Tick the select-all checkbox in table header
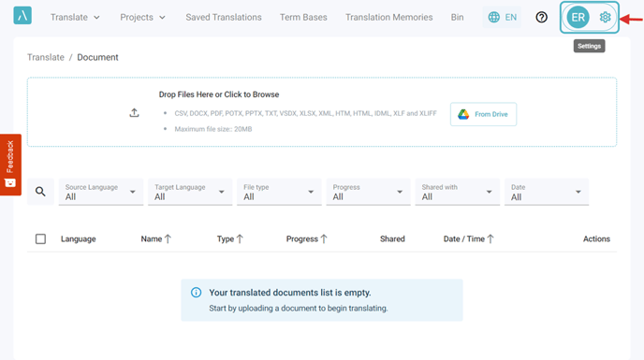Screen dimensions: 644x360 pyautogui.click(x=40, y=238)
